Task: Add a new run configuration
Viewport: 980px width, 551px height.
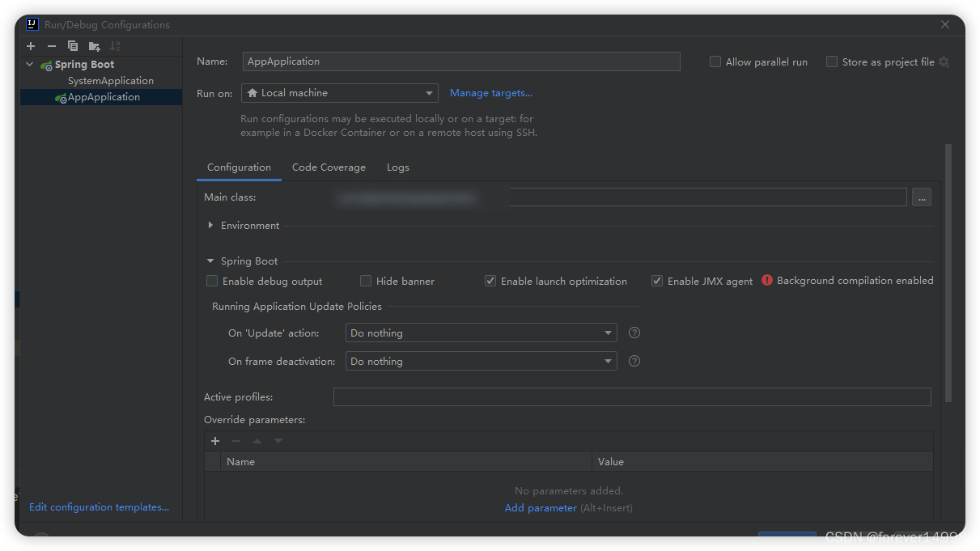Action: [31, 46]
